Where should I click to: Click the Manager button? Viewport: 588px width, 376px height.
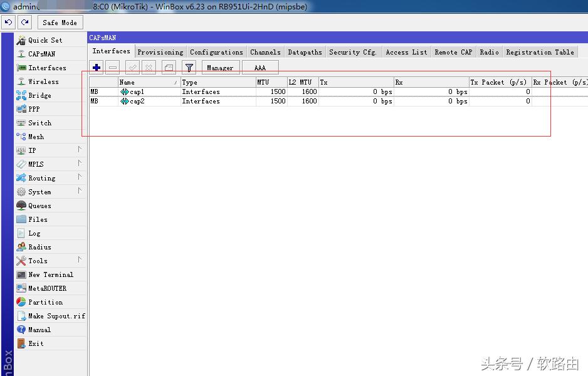[x=220, y=68]
